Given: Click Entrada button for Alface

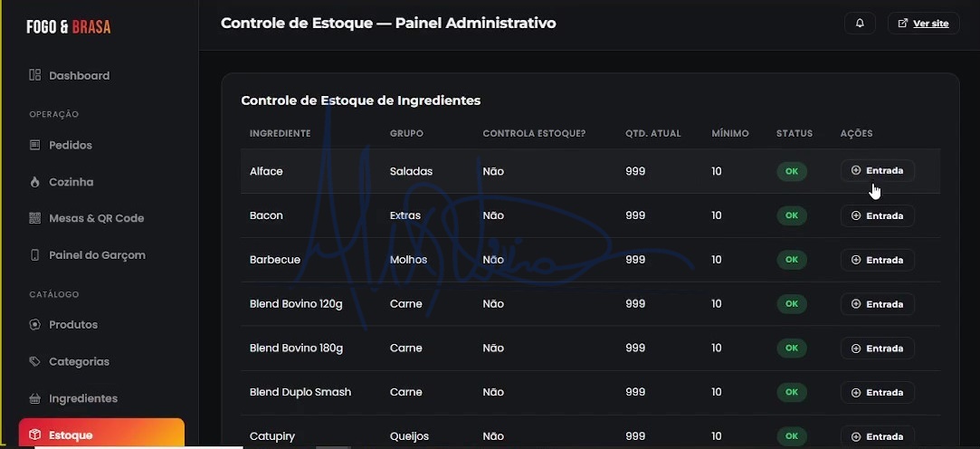Looking at the screenshot, I should click(878, 171).
